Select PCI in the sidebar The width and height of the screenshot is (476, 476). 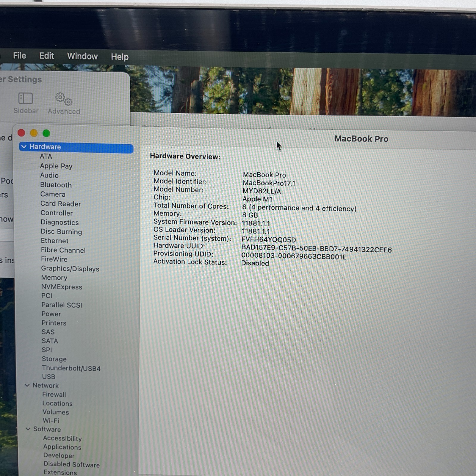tap(47, 296)
